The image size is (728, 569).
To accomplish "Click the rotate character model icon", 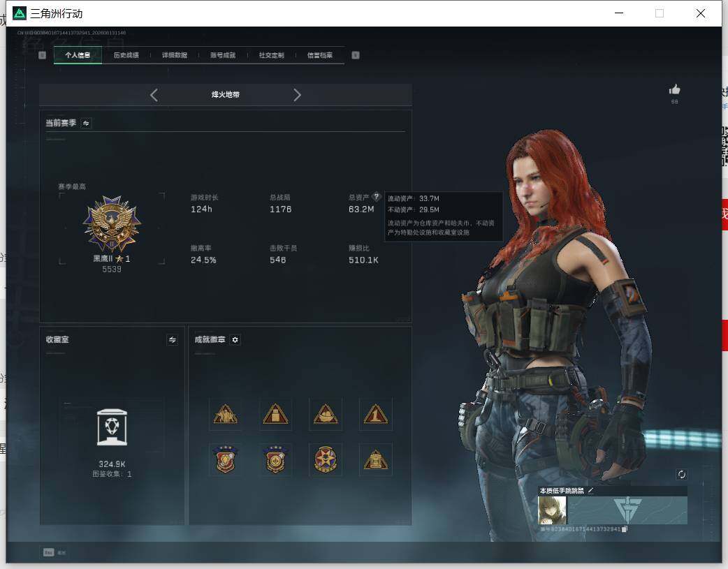I will 682,474.
